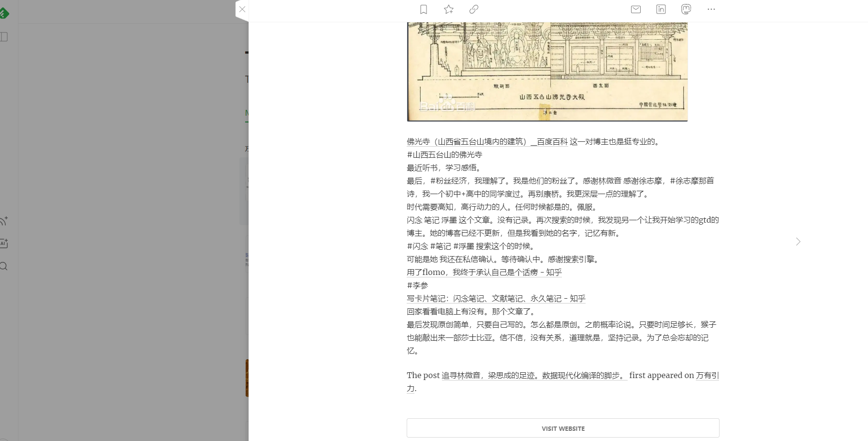Share the article to LinkedIn
The width and height of the screenshot is (868, 441).
point(661,9)
